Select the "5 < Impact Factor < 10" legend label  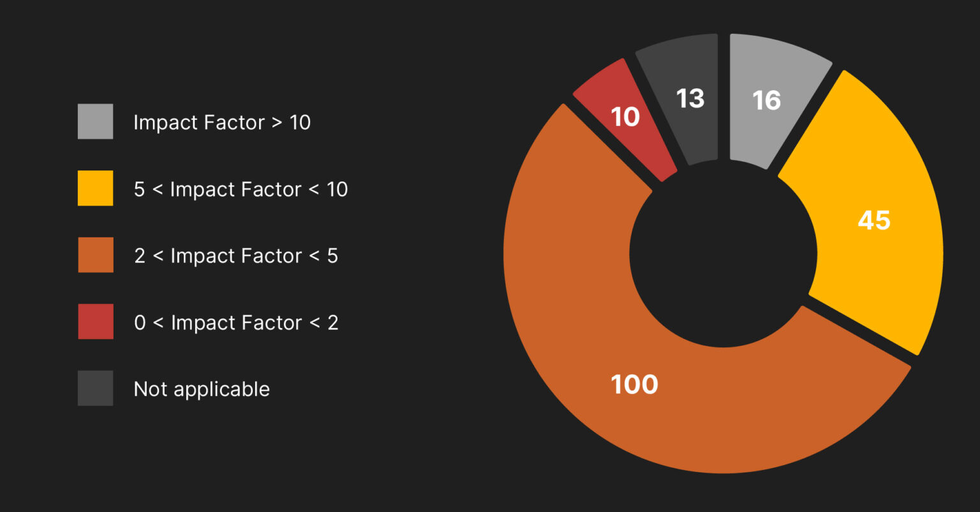241,189
